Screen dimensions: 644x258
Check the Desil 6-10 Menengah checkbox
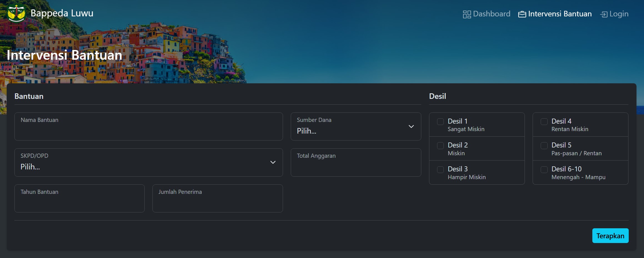[x=544, y=169]
